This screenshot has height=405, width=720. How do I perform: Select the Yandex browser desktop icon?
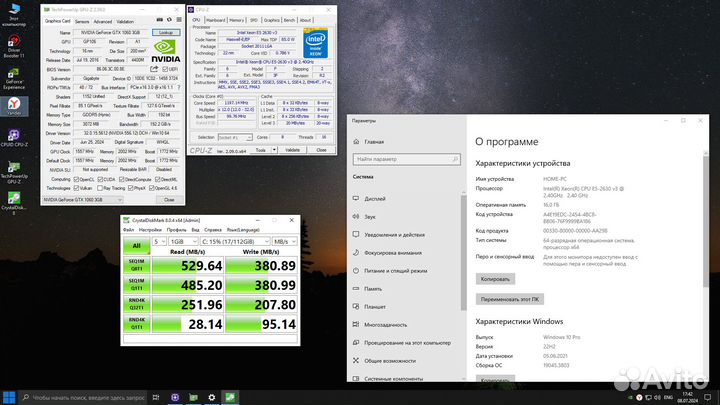point(14,106)
